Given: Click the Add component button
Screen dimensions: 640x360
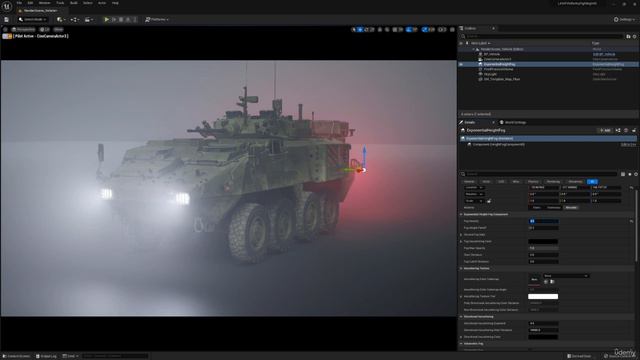Looking at the screenshot, I should (605, 130).
